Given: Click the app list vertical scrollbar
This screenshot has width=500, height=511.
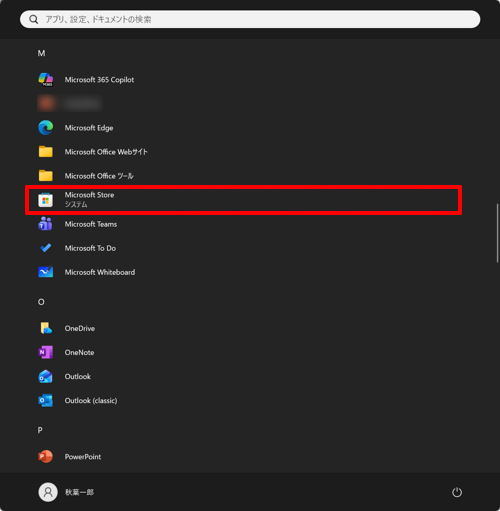Looking at the screenshot, I should point(497,233).
